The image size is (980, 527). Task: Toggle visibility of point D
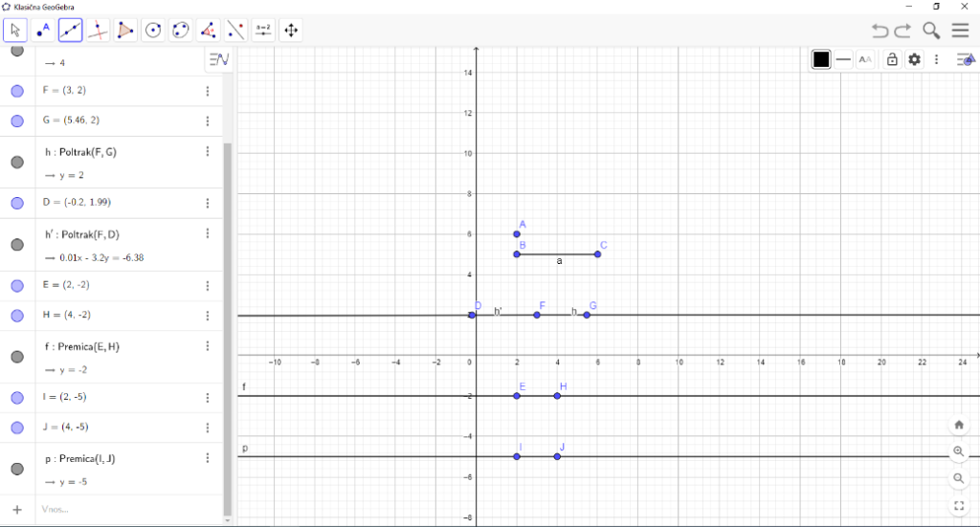[17, 204]
